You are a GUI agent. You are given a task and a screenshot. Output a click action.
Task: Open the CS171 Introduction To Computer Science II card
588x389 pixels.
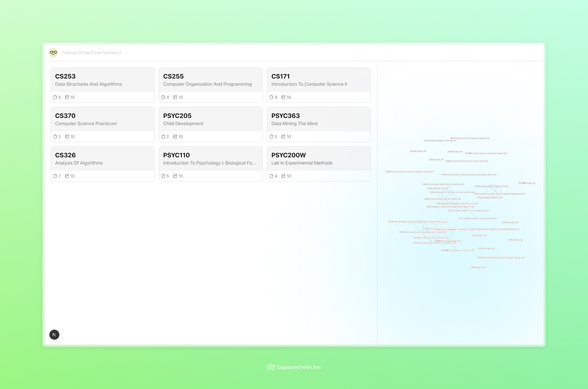[318, 80]
